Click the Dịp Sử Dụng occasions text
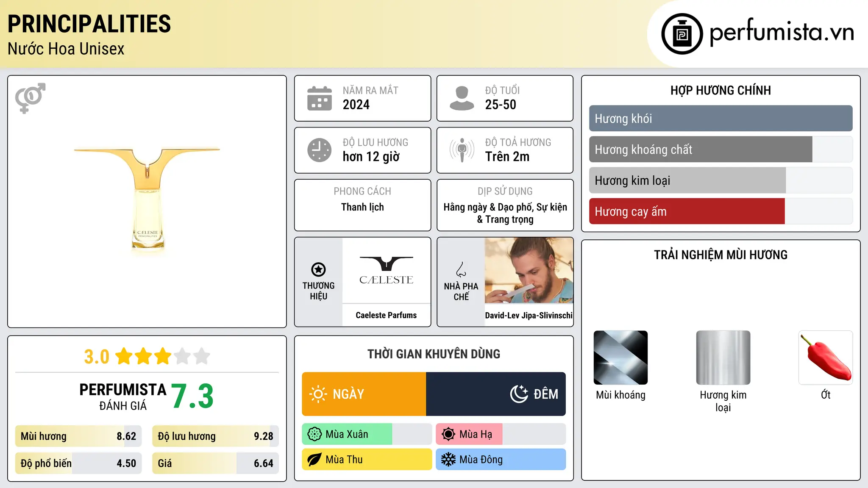Image resolution: width=868 pixels, height=488 pixels. coord(505,213)
